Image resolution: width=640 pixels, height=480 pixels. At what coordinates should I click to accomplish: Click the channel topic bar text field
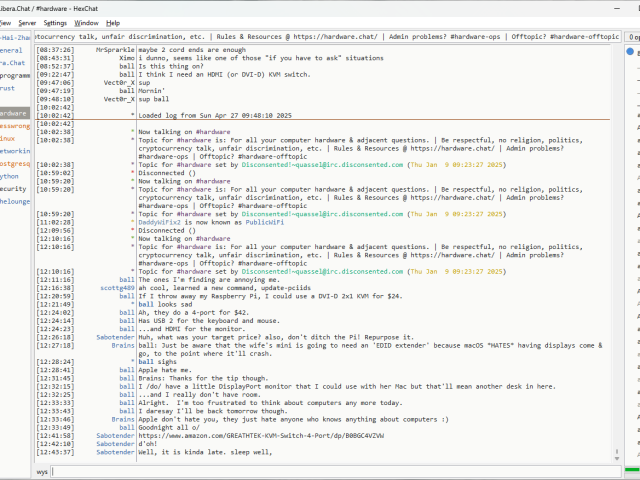(325, 37)
